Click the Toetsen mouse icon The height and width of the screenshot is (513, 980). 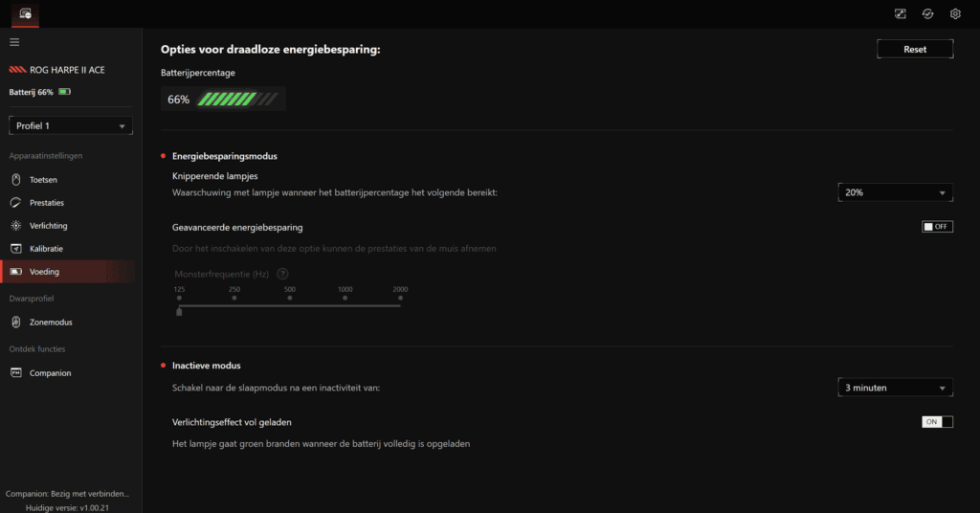click(16, 179)
